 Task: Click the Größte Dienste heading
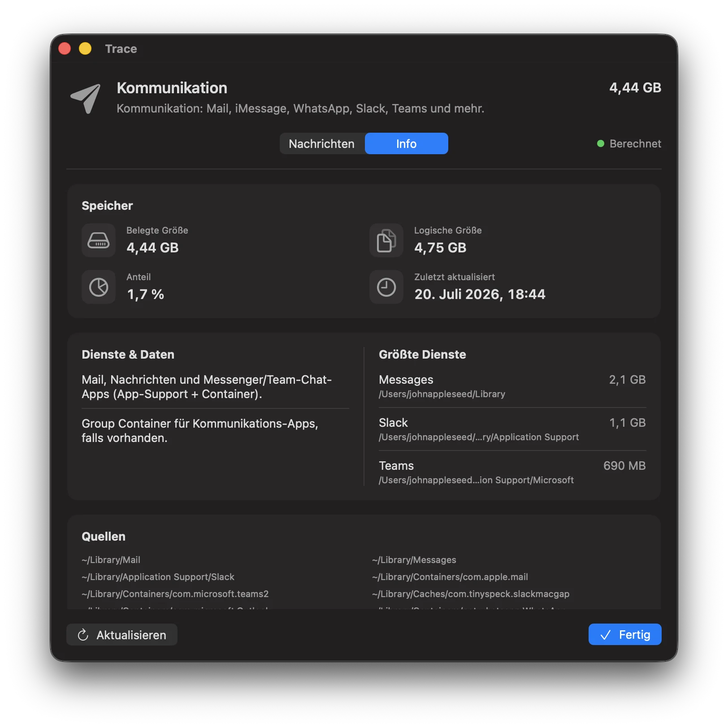pos(422,355)
